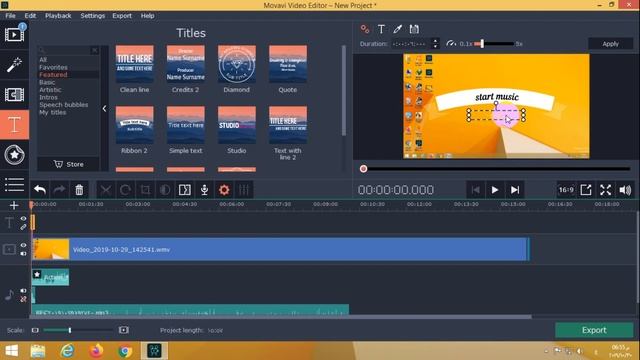Select the Speech bubbles category
The image size is (640, 360).
pos(63,104)
